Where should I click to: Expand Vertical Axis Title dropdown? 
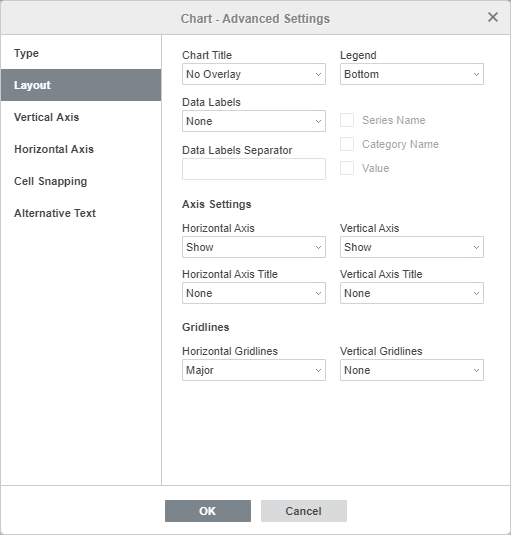[412, 293]
